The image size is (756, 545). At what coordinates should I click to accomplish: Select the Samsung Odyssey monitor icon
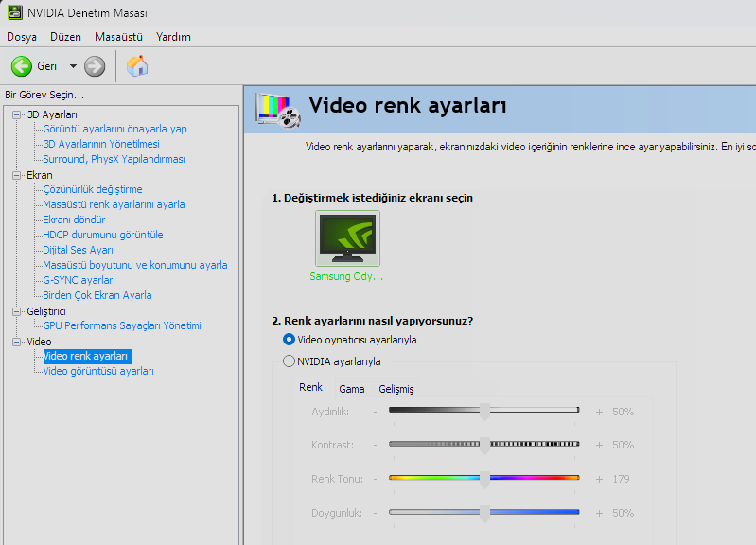pos(347,237)
